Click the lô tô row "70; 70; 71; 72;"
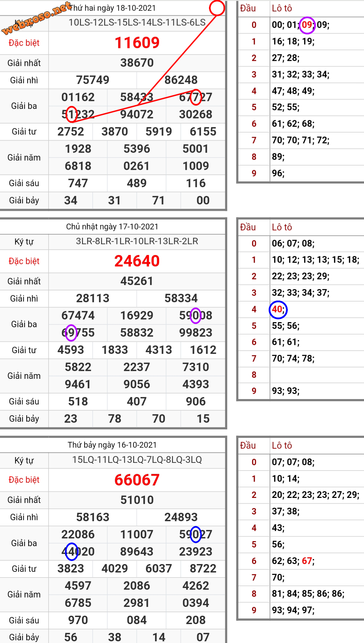The width and height of the screenshot is (364, 643). click(301, 140)
